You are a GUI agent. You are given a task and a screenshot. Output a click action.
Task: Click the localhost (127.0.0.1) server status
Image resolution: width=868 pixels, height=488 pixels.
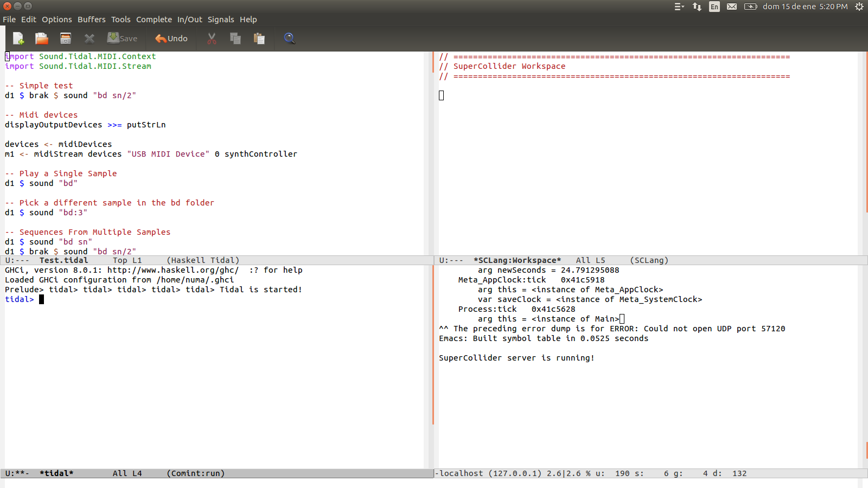coord(490,473)
